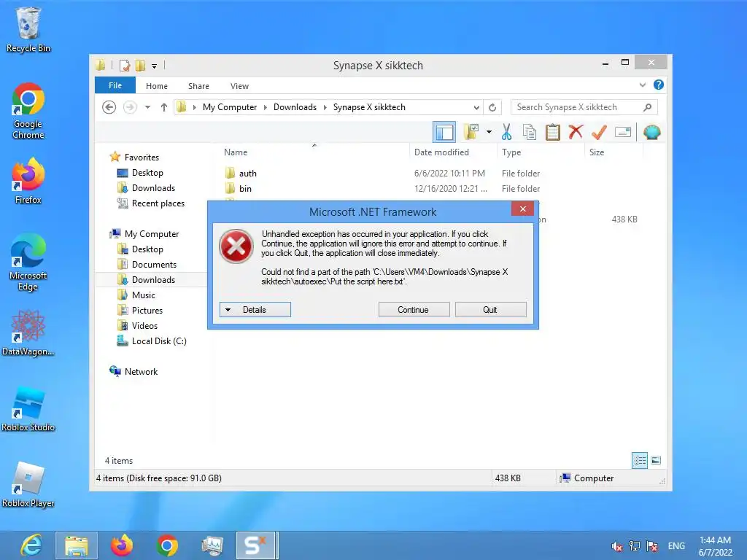This screenshot has height=560, width=747.
Task: Click the Continue button in the .NET dialog
Action: pos(414,309)
